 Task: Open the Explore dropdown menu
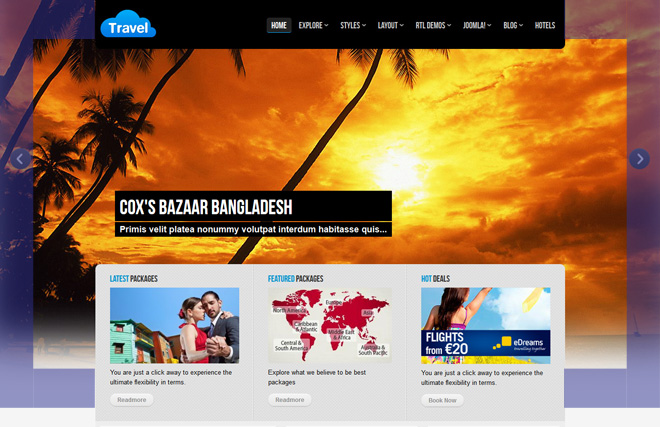[313, 25]
